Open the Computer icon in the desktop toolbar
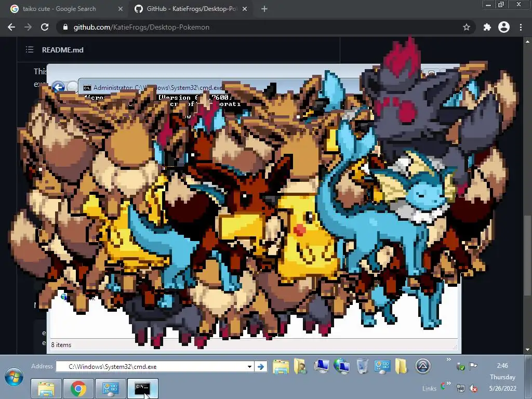The image size is (532, 399). click(321, 366)
